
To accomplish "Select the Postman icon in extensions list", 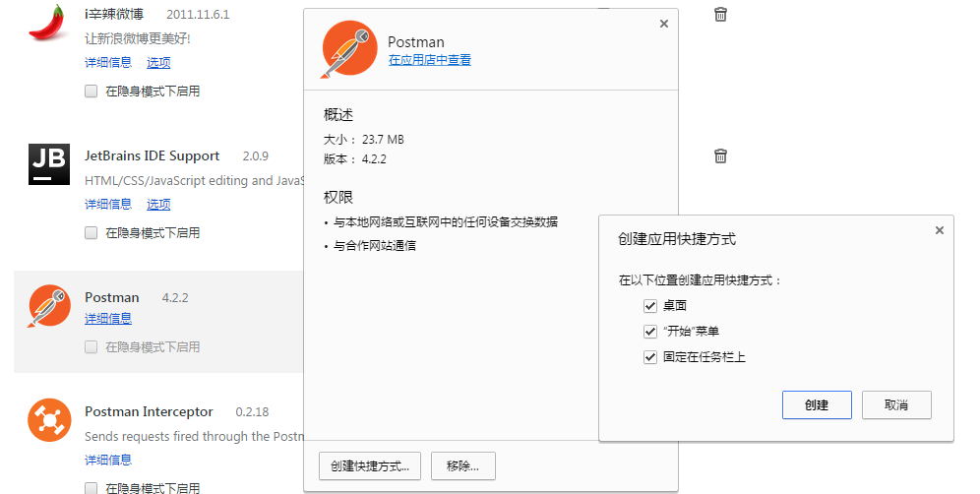I will [48, 306].
